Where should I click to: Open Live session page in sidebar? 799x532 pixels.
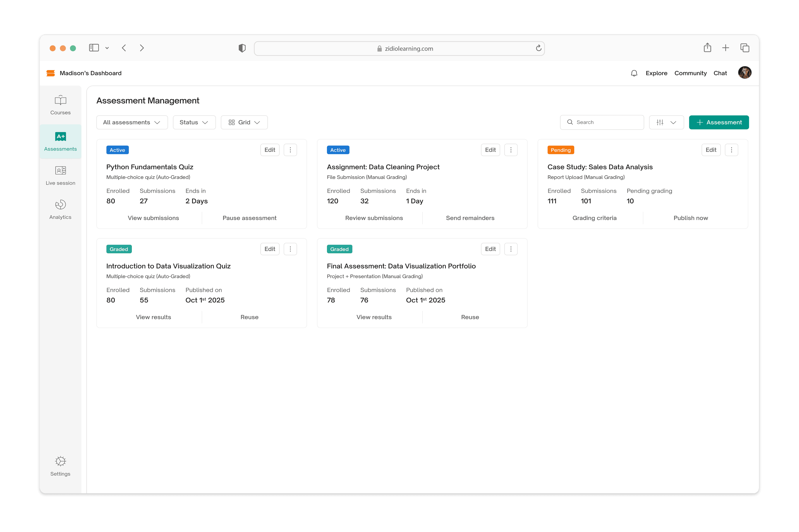pos(60,175)
